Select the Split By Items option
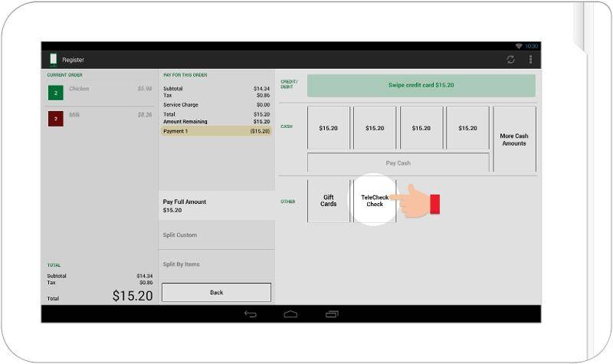The width and height of the screenshot is (613, 364). click(217, 264)
